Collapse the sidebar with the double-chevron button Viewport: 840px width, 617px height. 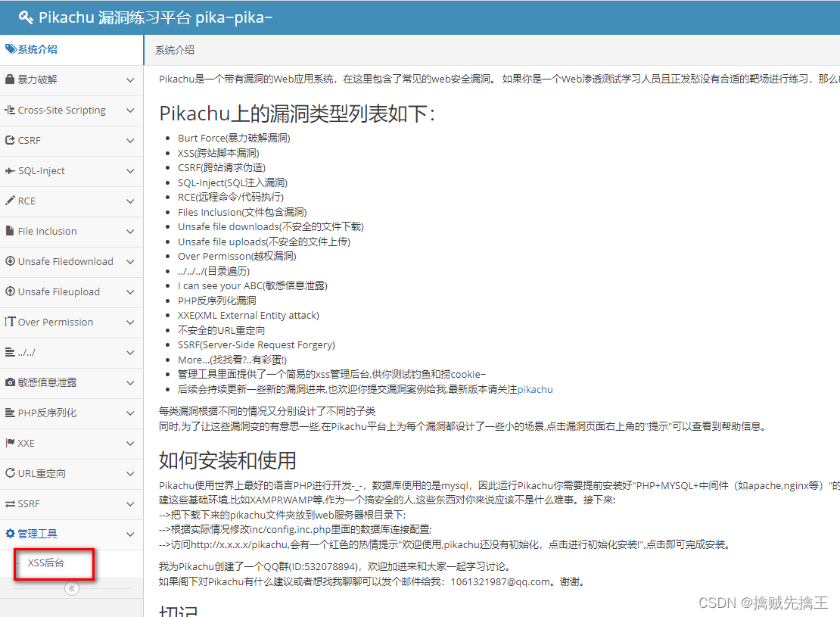[x=72, y=588]
